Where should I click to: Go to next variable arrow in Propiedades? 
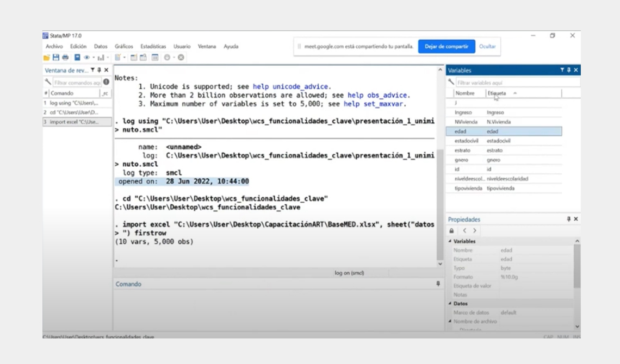click(474, 230)
